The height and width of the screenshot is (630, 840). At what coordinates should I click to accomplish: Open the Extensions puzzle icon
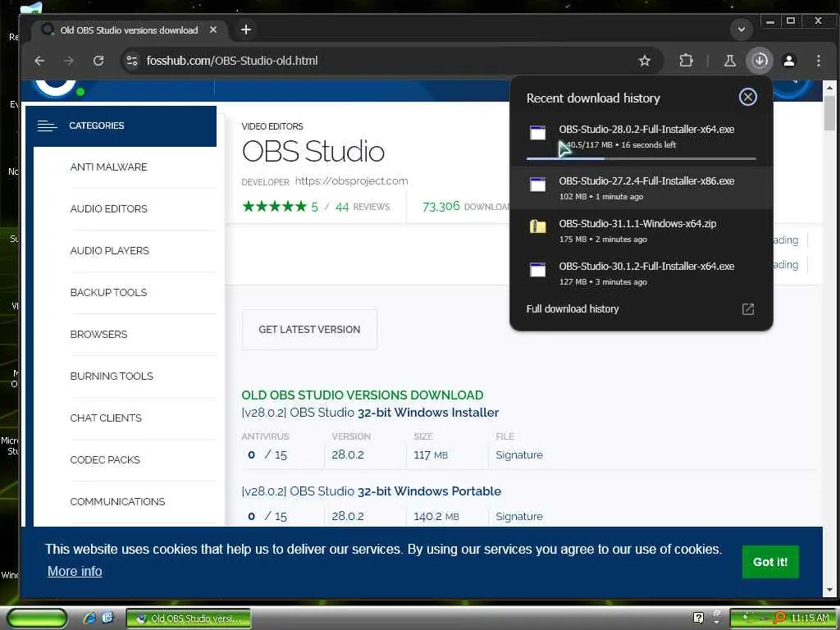[686, 61]
